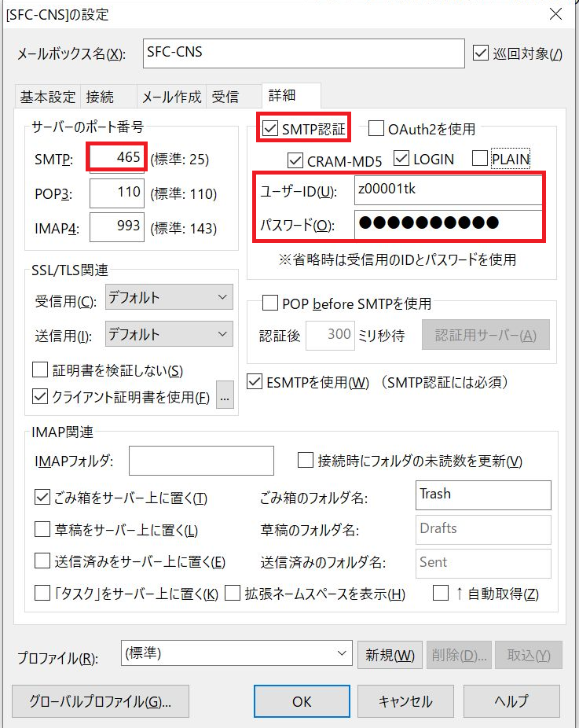579x728 pixels.
Task: Open the 送信用 SSL/TLS dropdown
Action: (x=169, y=335)
